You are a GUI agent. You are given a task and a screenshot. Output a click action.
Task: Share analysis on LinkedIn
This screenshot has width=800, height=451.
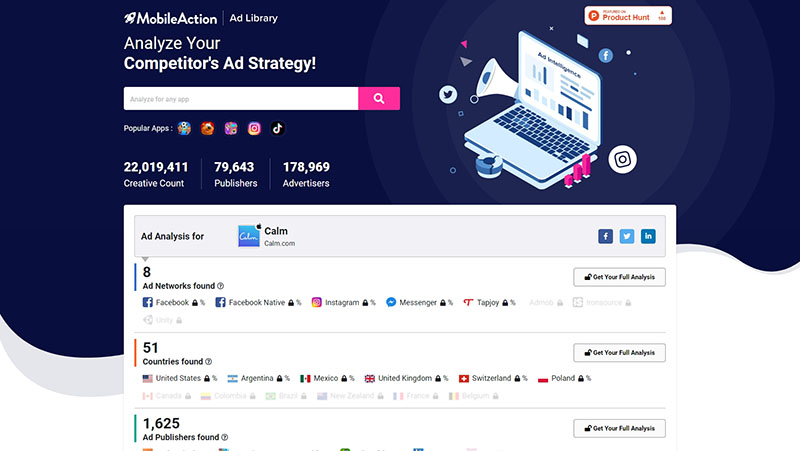[x=649, y=236]
